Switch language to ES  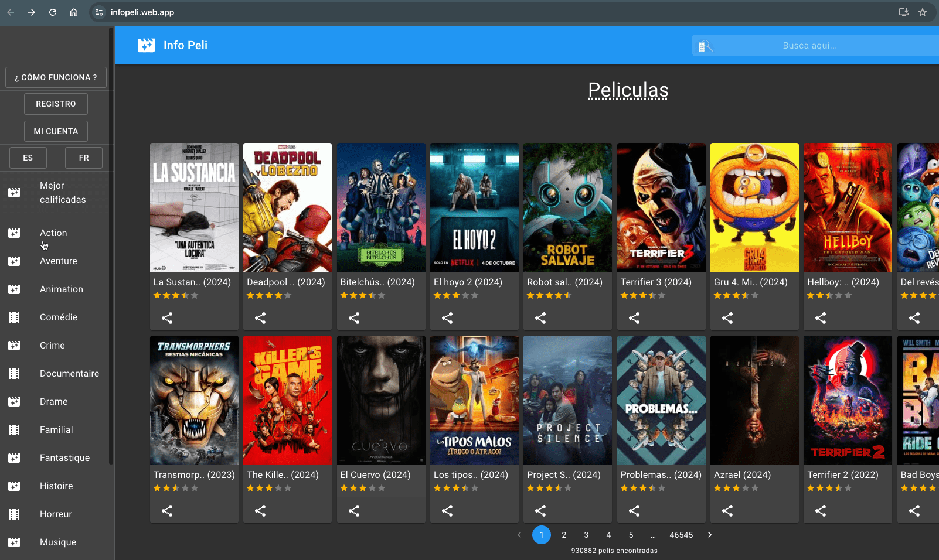click(28, 158)
